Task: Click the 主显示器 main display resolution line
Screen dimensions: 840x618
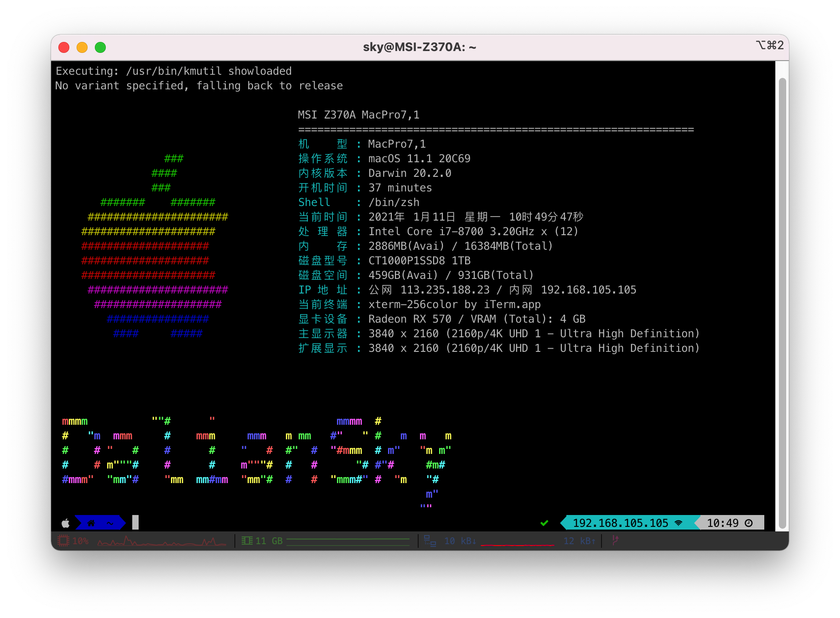Action: click(498, 334)
